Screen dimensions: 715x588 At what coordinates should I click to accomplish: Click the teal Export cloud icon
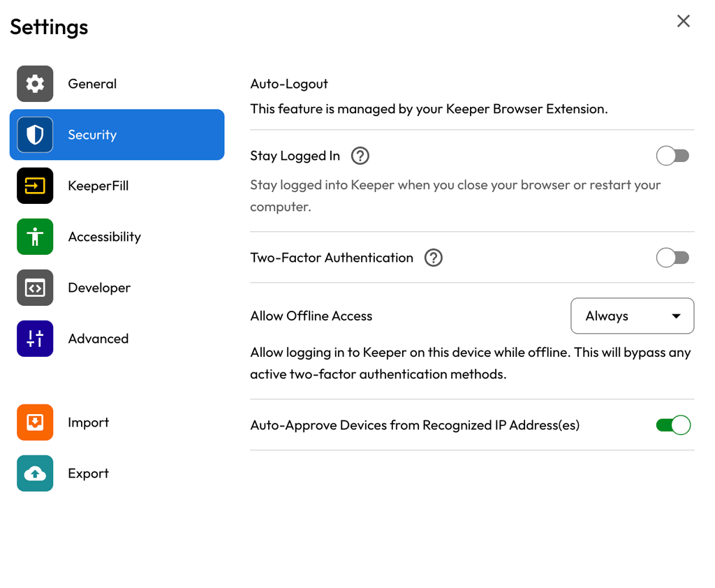35,473
